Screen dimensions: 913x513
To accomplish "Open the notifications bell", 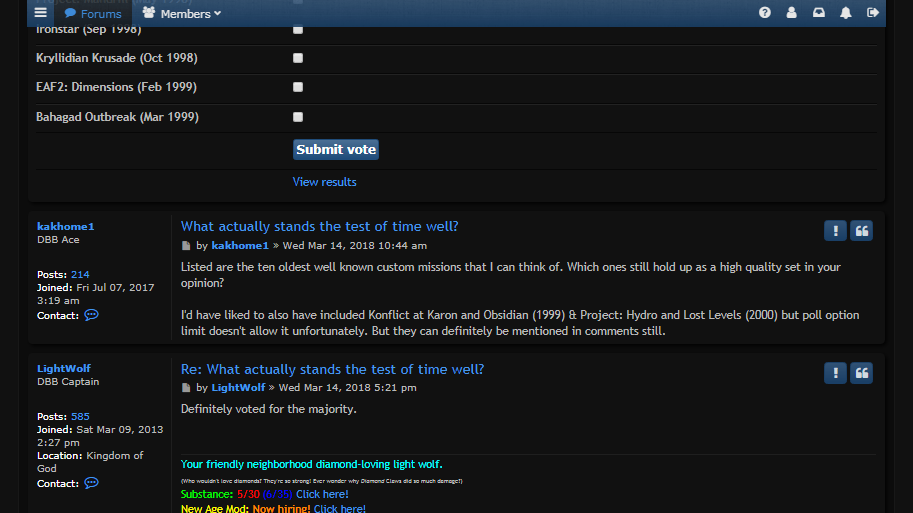I will (845, 12).
